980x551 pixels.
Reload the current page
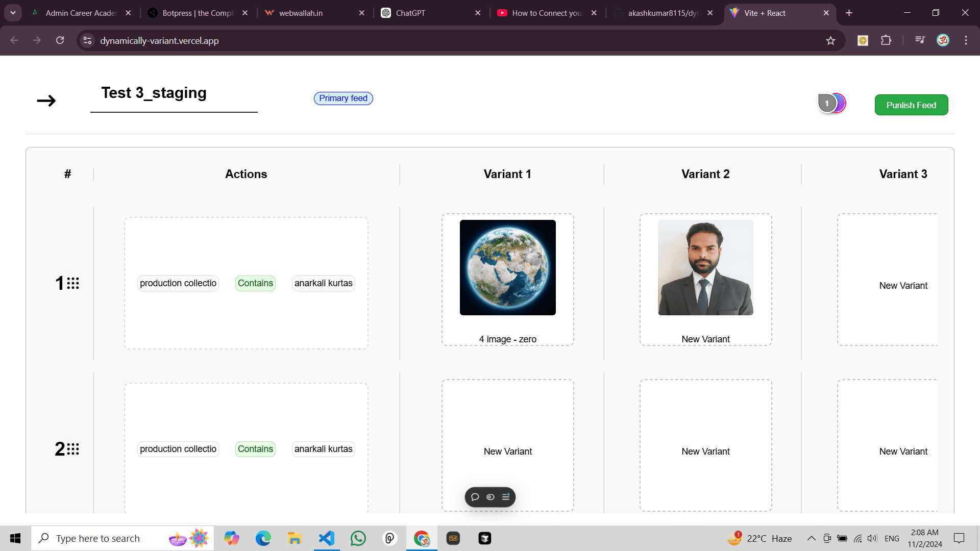click(x=60, y=40)
